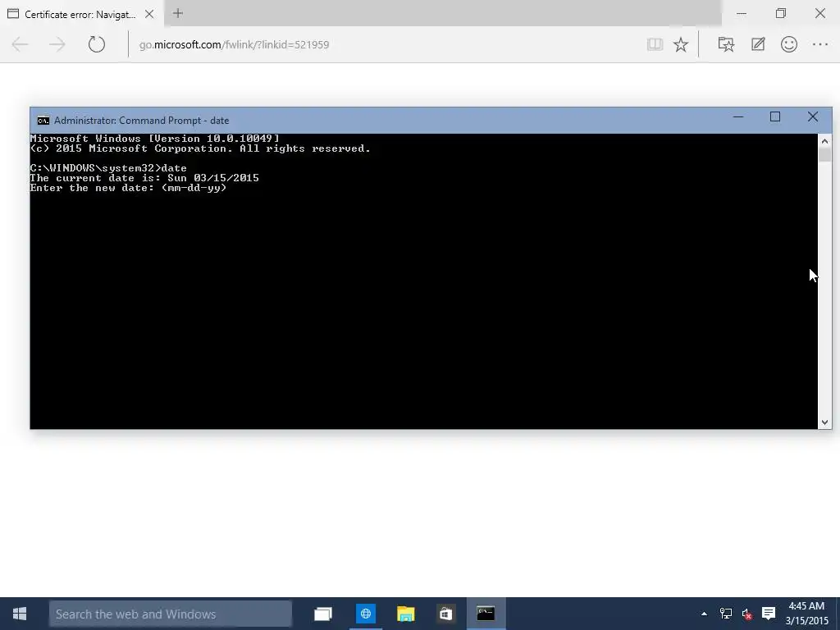
Task: Click the '(c) 2015 Microsoft Corporation' copyright line
Action: pyautogui.click(x=200, y=149)
